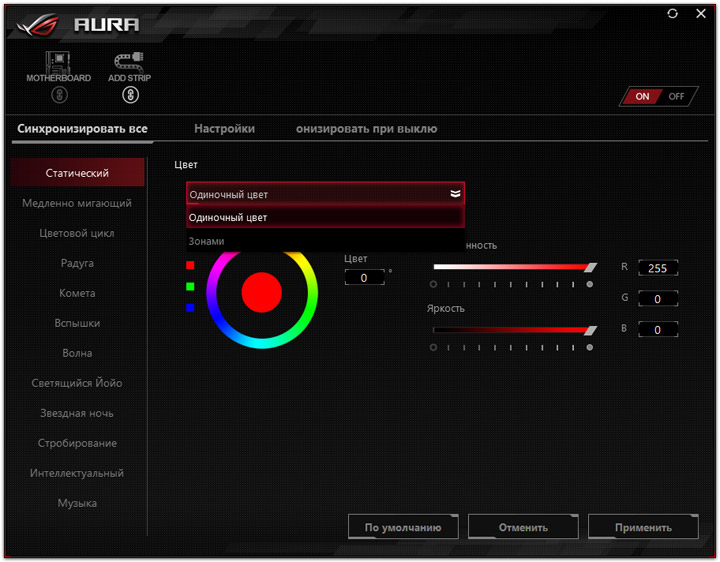Pick the red color swatch
This screenshot has width=720, height=562.
pyautogui.click(x=190, y=265)
